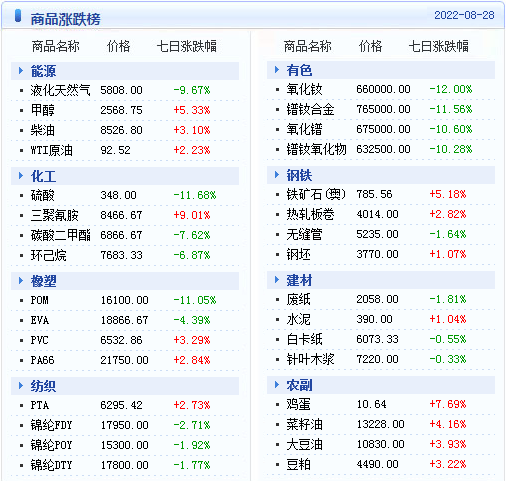Expand the 建材 category arrow
The width and height of the screenshot is (506, 481).
(277, 280)
